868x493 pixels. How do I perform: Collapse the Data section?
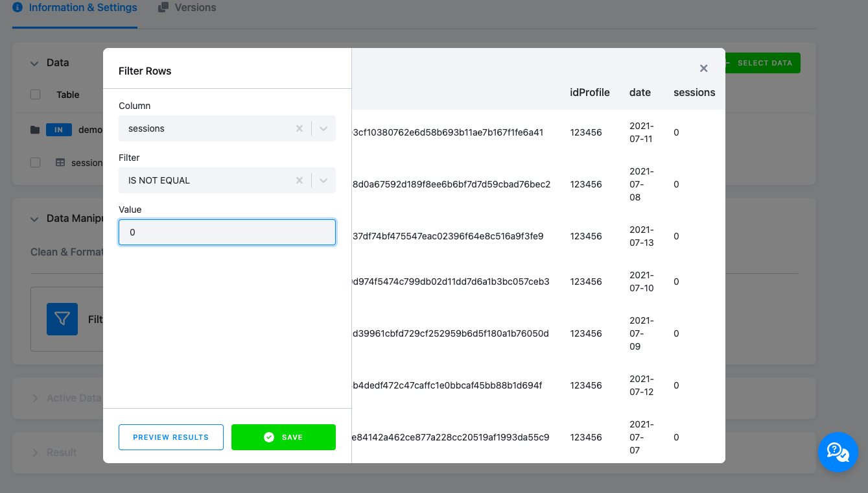34,62
